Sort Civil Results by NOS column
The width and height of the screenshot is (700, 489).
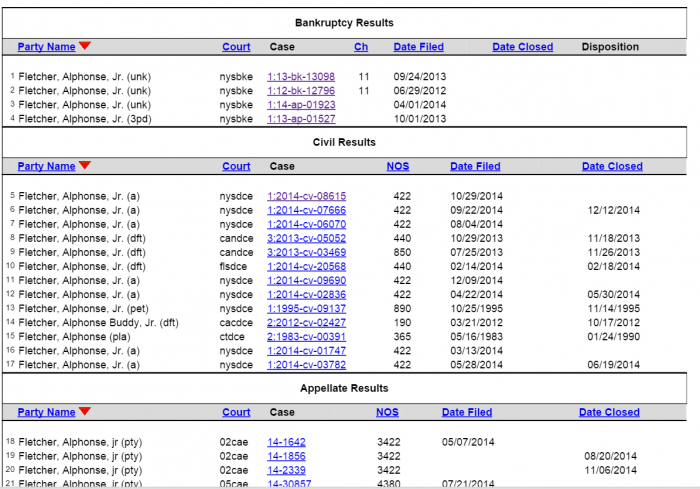[398, 167]
